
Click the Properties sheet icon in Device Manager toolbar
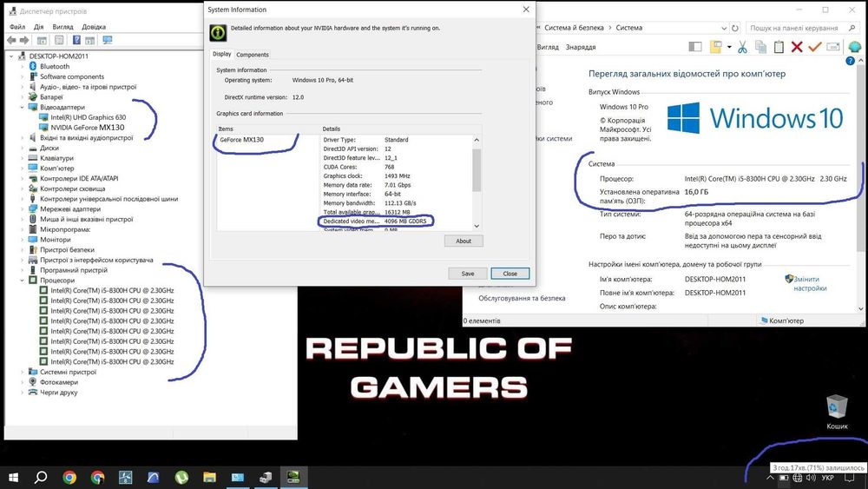59,41
